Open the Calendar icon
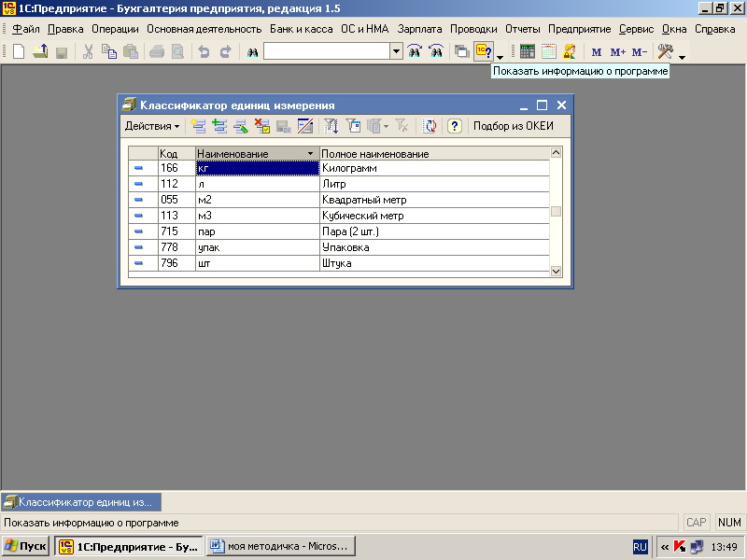Image resolution: width=747 pixels, height=560 pixels. coord(549,51)
